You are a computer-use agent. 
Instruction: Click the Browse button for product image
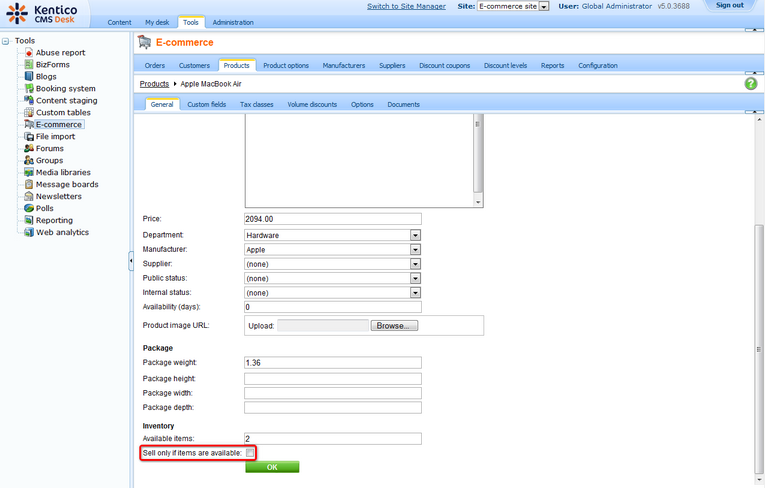point(394,326)
